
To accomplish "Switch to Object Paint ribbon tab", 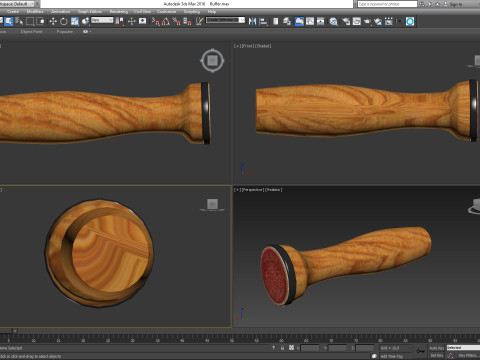I will tap(31, 32).
